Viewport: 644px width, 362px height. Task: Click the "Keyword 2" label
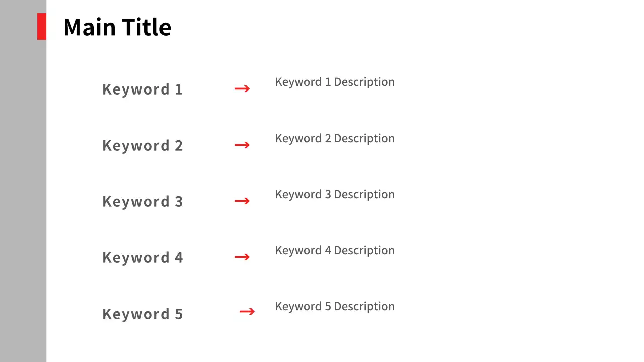coord(142,146)
